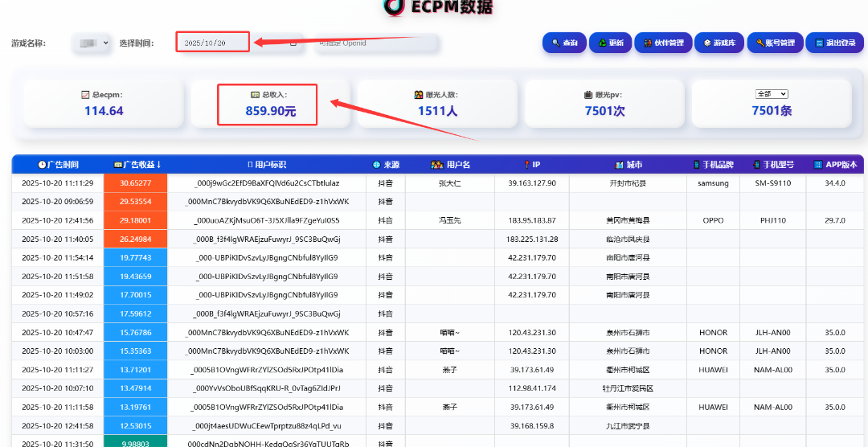Sort by 广告收益 column header
Viewport: 868px width, 447px height.
coord(137,165)
